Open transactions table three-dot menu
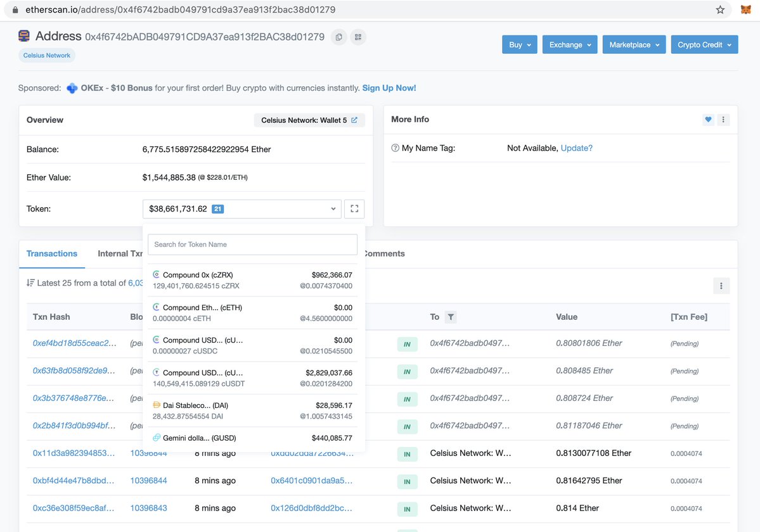760x532 pixels. (721, 286)
